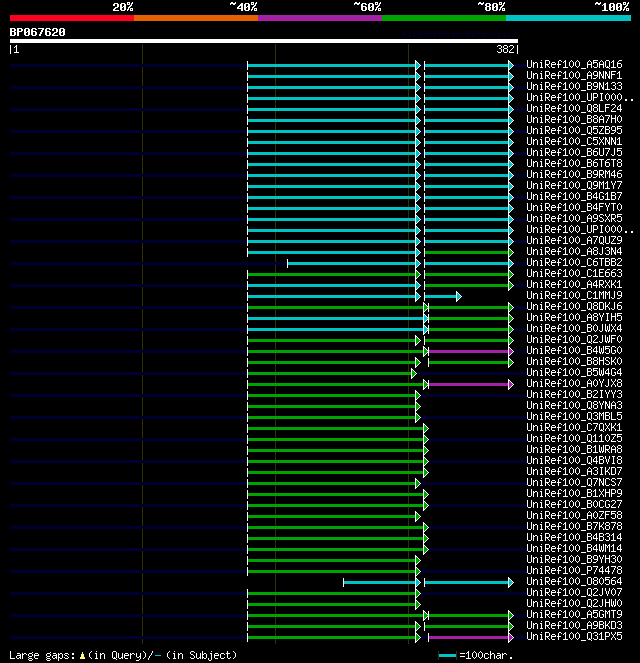Open the UniRef100_B9N133 entry
The image size is (640, 663).
coord(574,86)
